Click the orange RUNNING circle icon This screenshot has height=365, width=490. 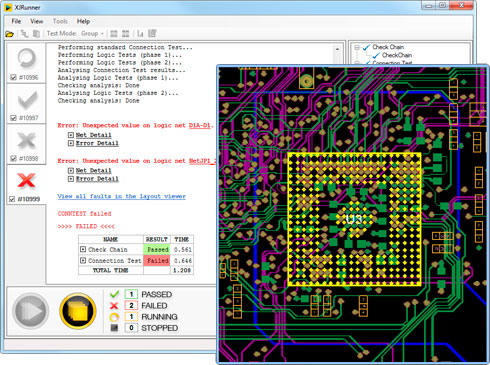pyautogui.click(x=114, y=317)
